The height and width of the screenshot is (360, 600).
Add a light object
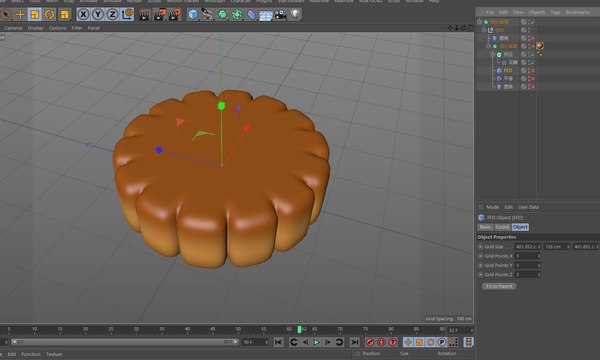[295, 15]
